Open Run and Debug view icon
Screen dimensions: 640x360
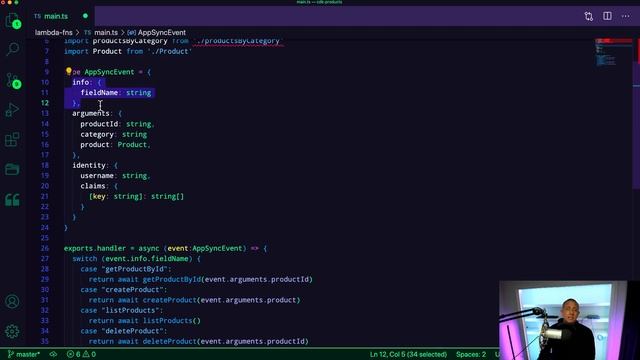tap(12, 110)
